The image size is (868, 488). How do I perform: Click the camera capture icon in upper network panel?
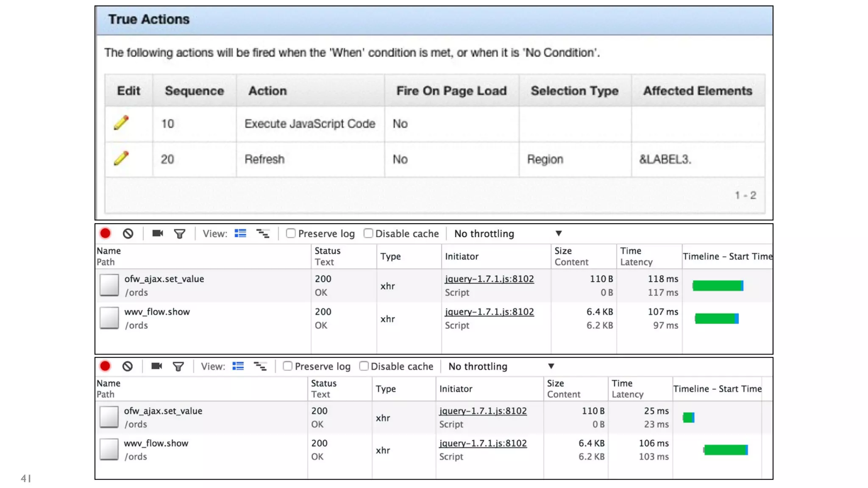158,233
